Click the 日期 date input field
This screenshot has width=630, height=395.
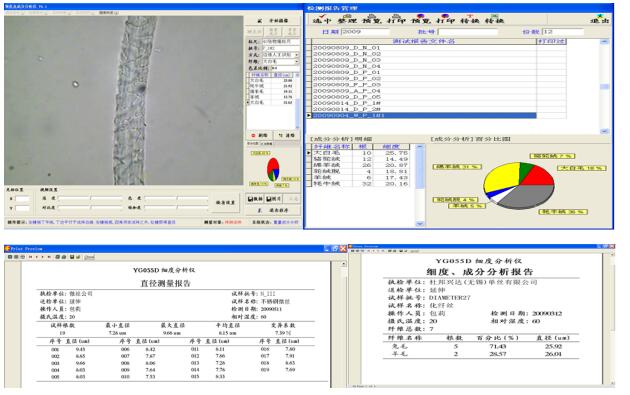(365, 32)
